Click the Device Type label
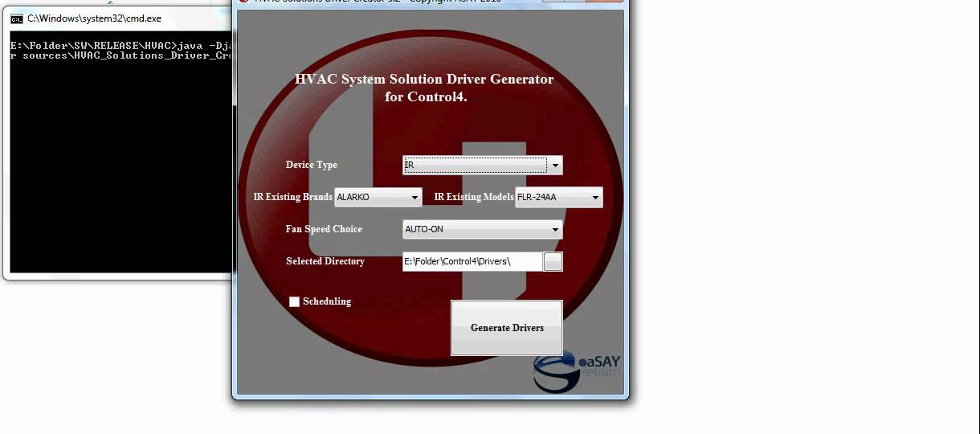This screenshot has height=434, width=980. [312, 165]
